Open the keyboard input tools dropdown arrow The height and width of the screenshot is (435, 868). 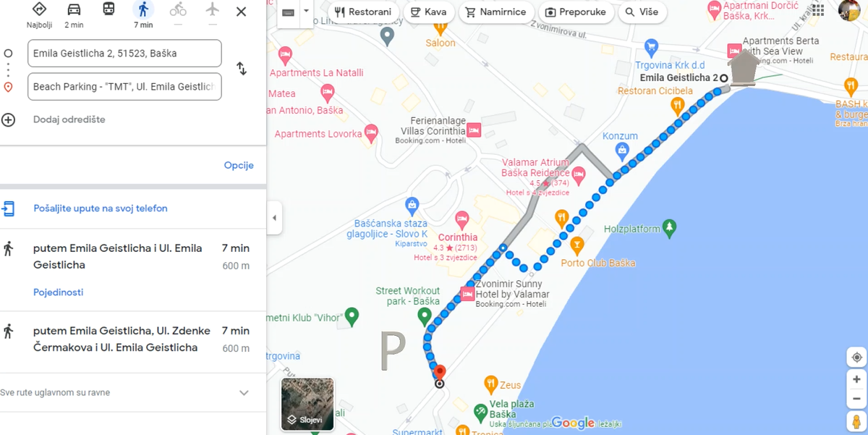click(x=307, y=12)
